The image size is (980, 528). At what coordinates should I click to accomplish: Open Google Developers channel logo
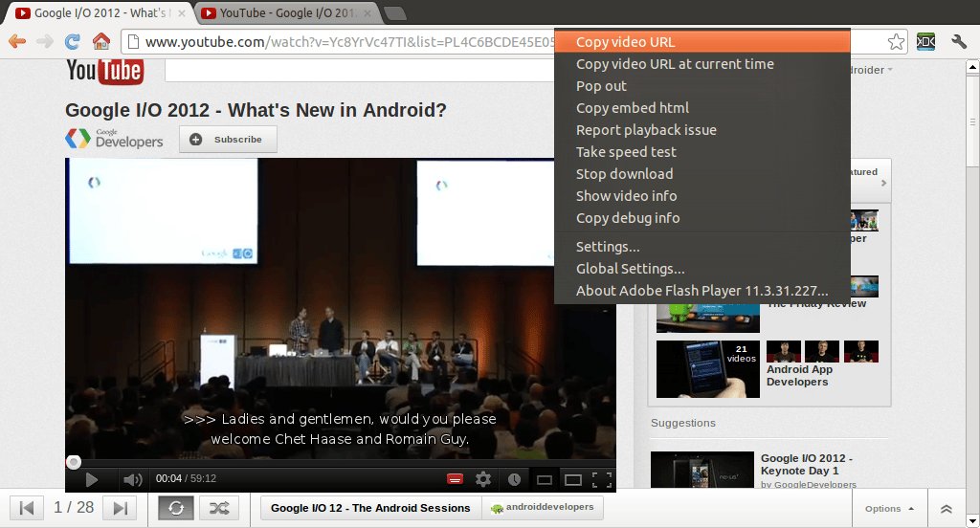pos(114,139)
